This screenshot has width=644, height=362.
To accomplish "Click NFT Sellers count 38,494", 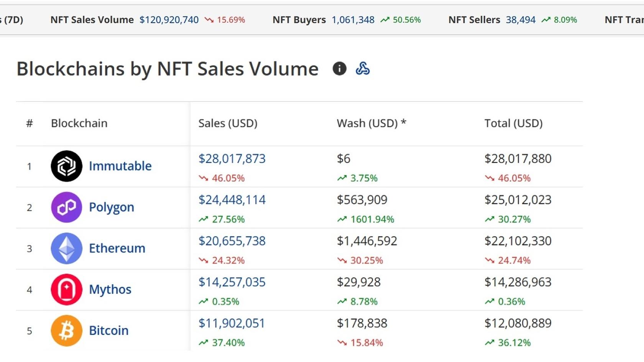I will point(521,20).
